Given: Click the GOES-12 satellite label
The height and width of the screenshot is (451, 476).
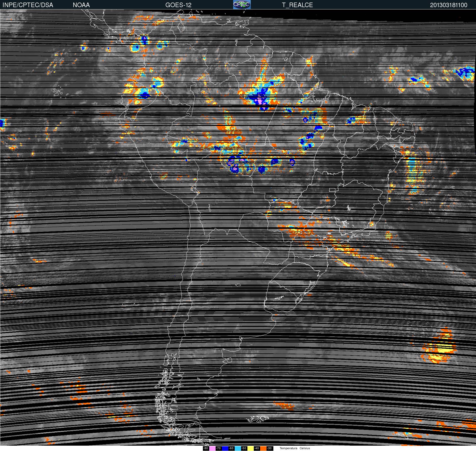Looking at the screenshot, I should [178, 5].
